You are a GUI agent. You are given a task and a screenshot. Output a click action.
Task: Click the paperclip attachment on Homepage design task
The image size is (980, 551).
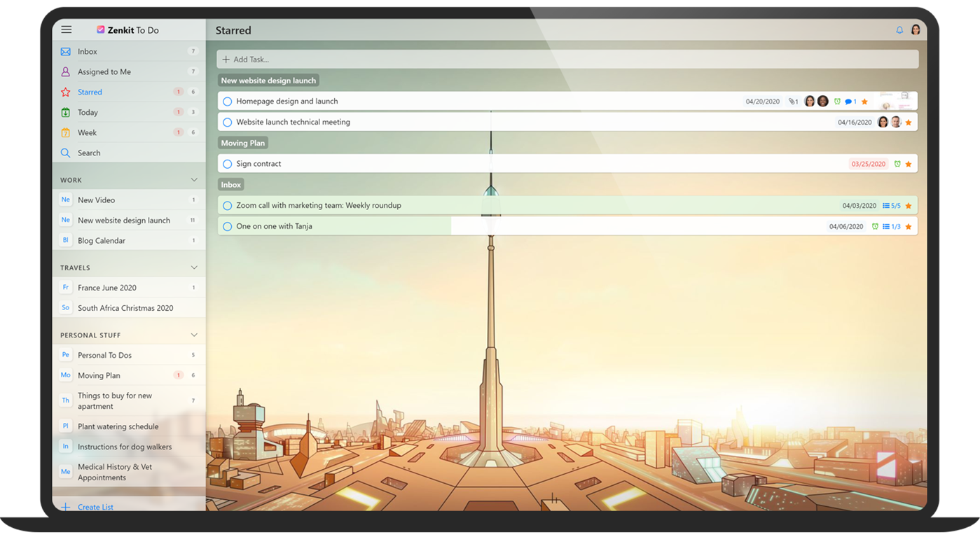(x=791, y=101)
